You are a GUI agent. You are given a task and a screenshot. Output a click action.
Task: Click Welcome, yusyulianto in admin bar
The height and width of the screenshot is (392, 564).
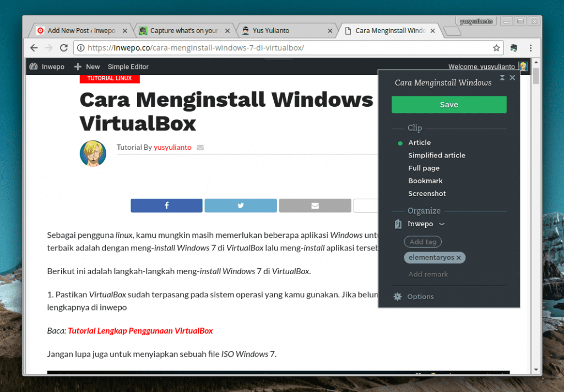click(481, 67)
